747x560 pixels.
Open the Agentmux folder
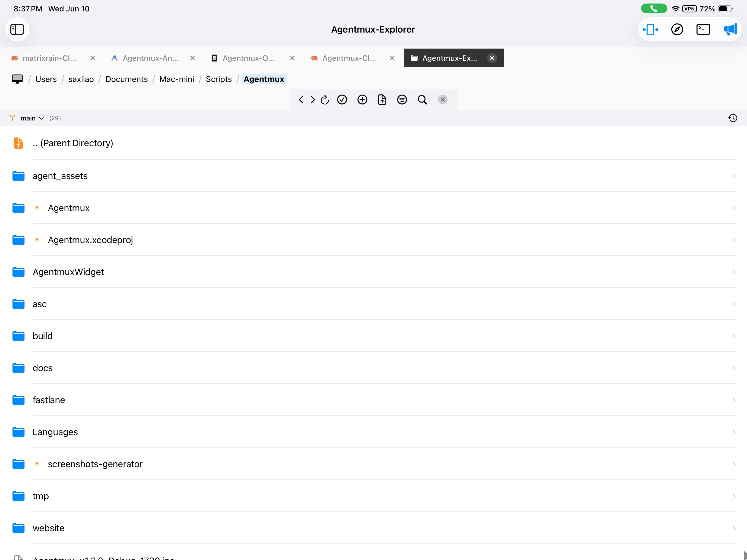point(373,208)
